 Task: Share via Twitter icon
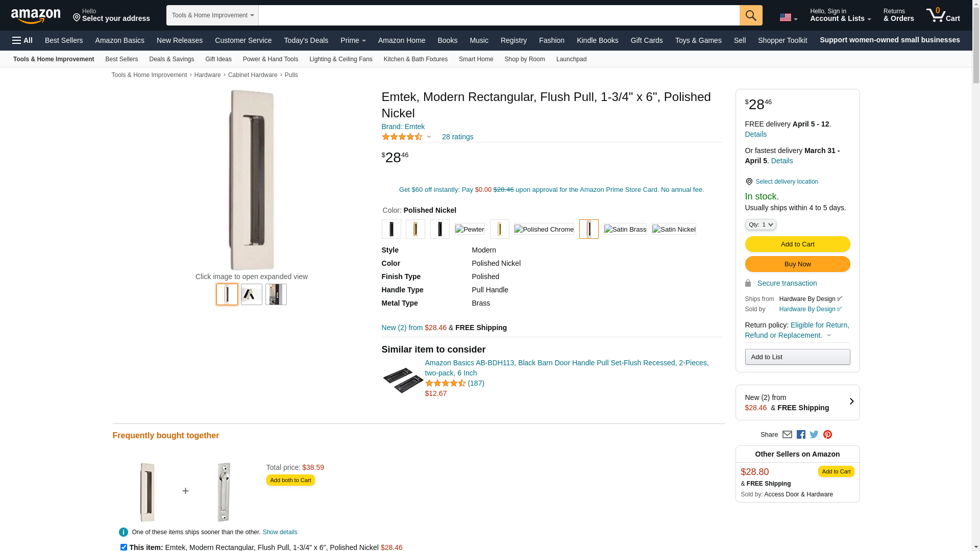[814, 435]
